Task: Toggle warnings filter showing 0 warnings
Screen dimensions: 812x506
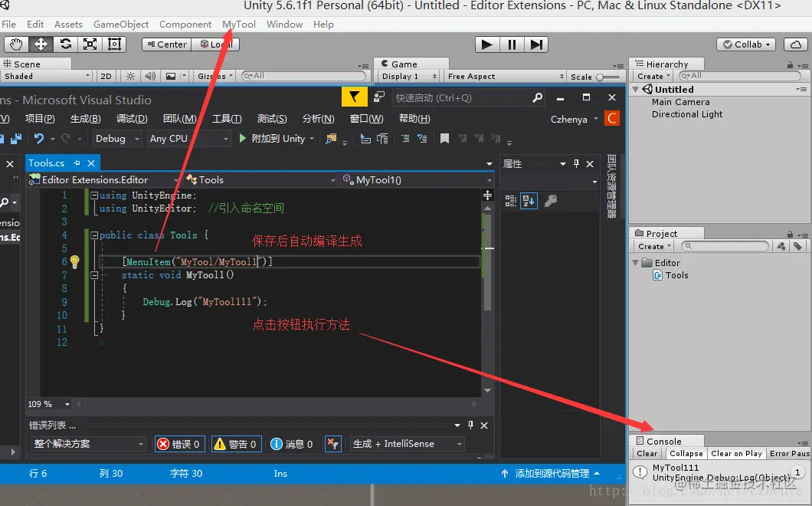Action: (x=236, y=444)
